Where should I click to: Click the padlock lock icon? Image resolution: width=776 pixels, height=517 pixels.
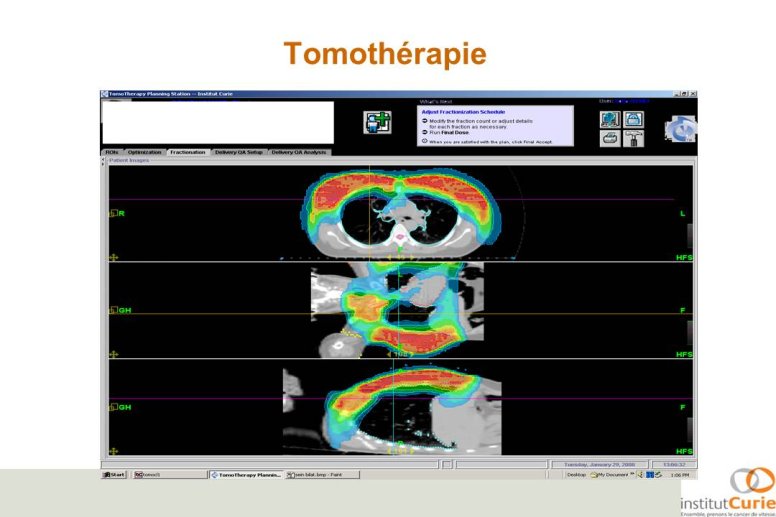coord(633,119)
